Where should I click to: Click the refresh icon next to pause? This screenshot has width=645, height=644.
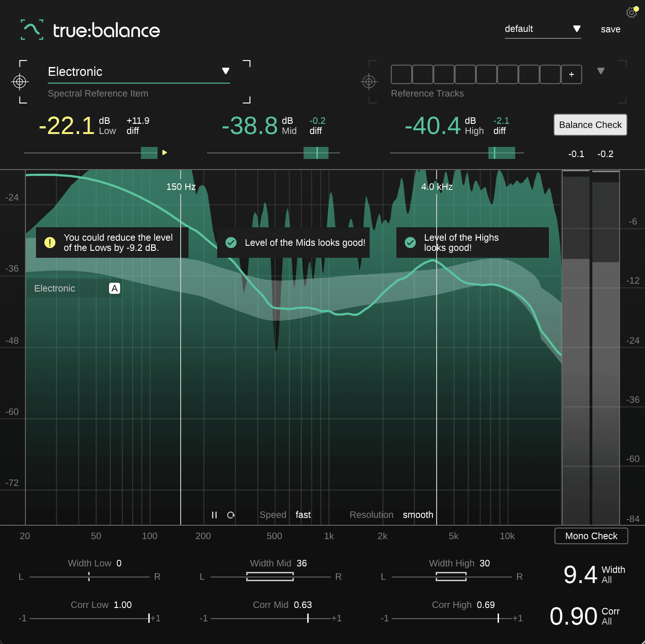tap(231, 515)
